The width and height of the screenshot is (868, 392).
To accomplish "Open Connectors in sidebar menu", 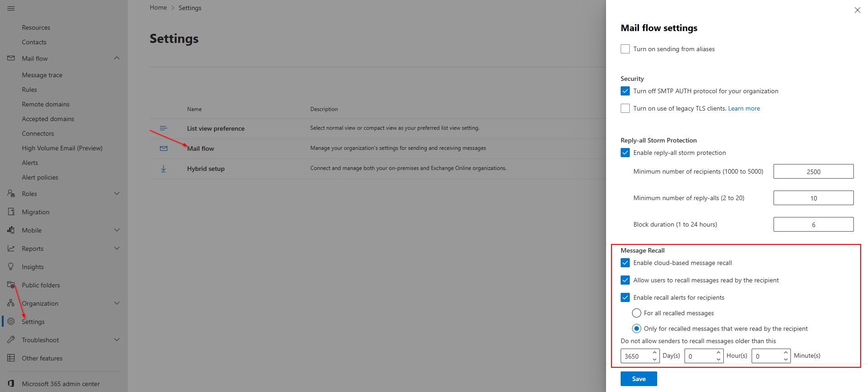I will (x=38, y=133).
